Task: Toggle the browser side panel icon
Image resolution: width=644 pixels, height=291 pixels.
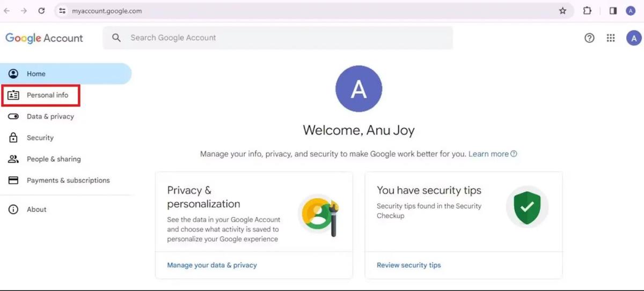Action: pos(613,11)
